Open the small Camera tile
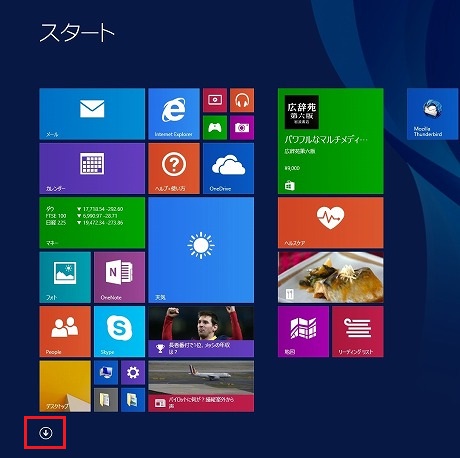The height and width of the screenshot is (458, 460). click(242, 128)
